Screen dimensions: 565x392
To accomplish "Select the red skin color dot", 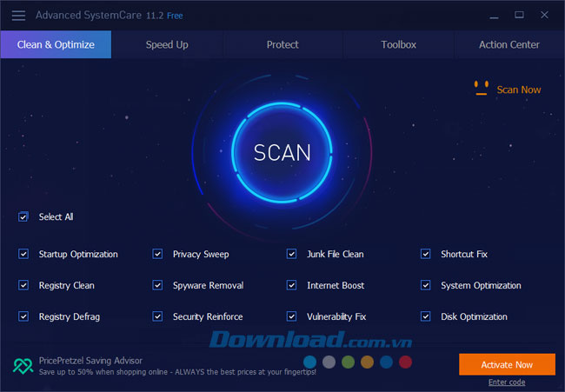I will coord(405,362).
